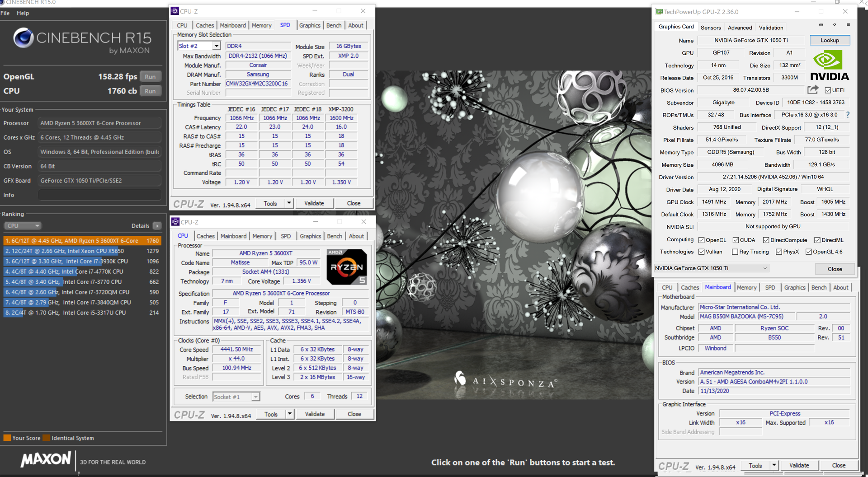Click the Bus Interface question mark
This screenshot has height=477, width=868.
pyautogui.click(x=848, y=115)
